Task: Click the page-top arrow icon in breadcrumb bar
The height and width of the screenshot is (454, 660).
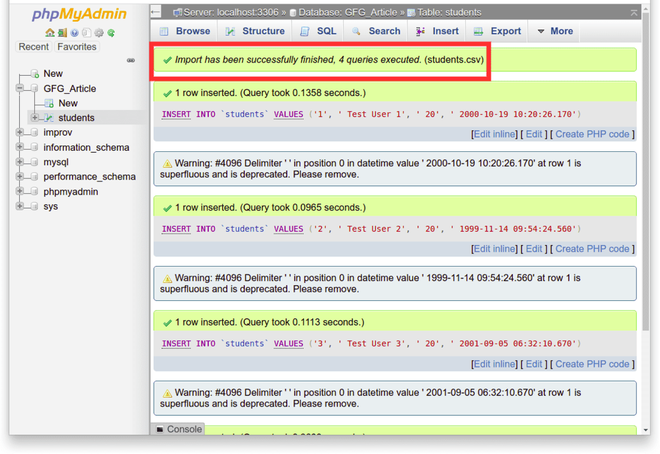Action: [634, 13]
